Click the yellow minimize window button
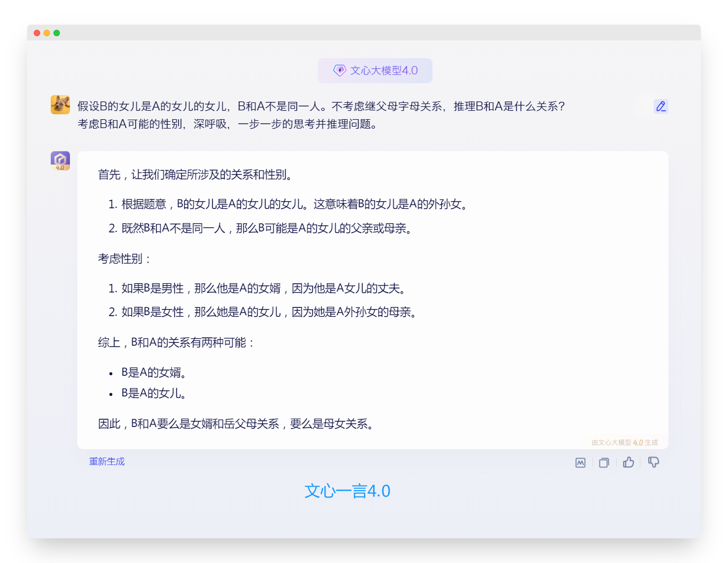 [x=47, y=33]
